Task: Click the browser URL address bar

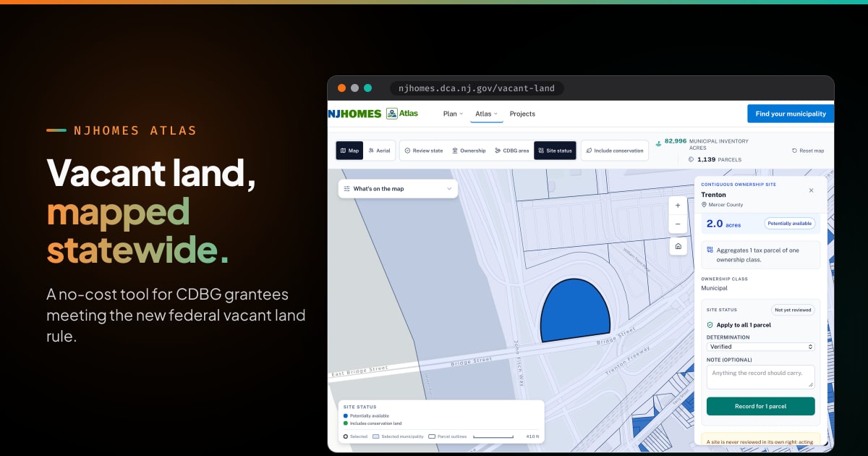Action: (477, 88)
